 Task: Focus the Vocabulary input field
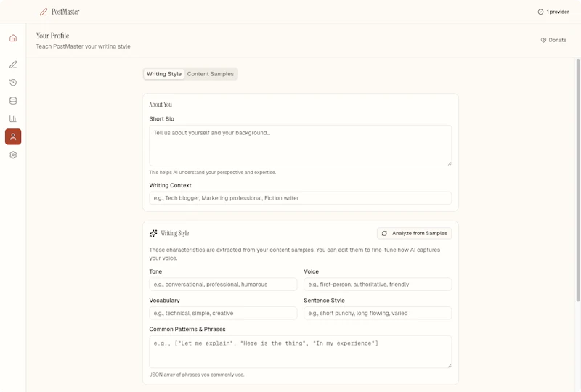pyautogui.click(x=223, y=313)
